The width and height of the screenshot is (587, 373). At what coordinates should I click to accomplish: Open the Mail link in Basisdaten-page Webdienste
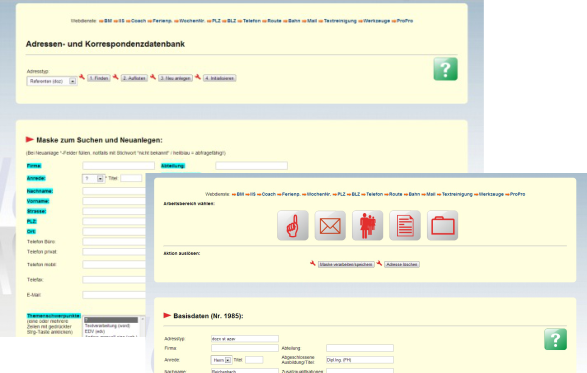[431, 194]
